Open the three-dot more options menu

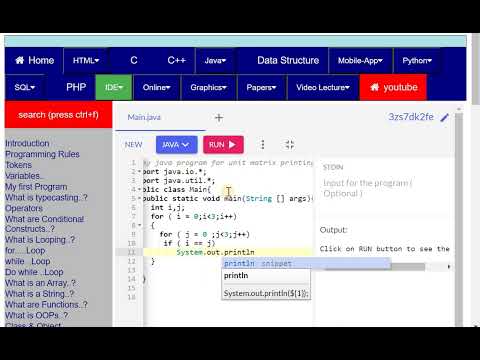tap(263, 145)
